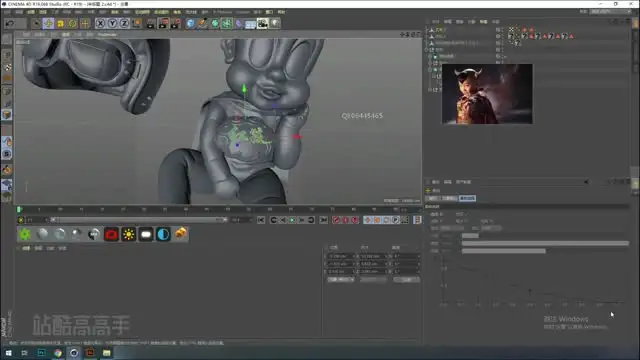
Task: Toggle Parameter keyframe recording
Action: [x=396, y=220]
